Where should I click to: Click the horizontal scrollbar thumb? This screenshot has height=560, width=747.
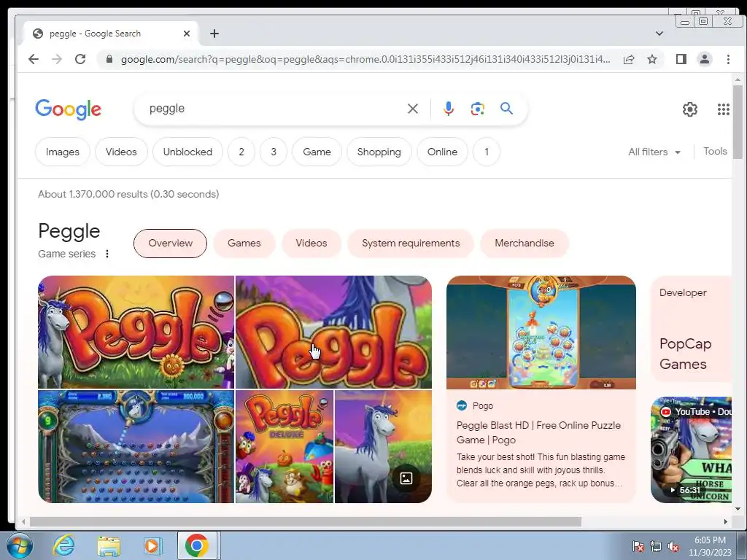pyautogui.click(x=306, y=521)
